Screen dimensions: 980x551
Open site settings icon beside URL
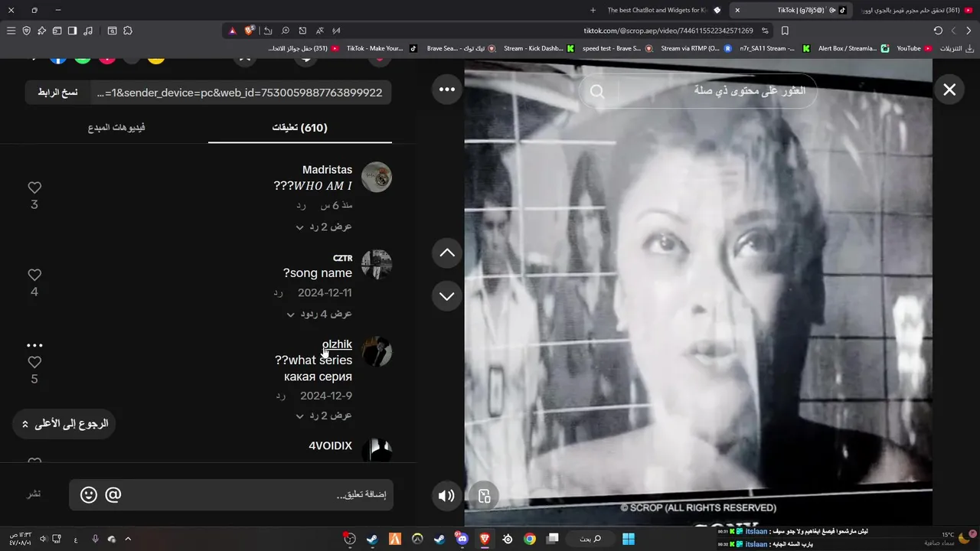766,31
